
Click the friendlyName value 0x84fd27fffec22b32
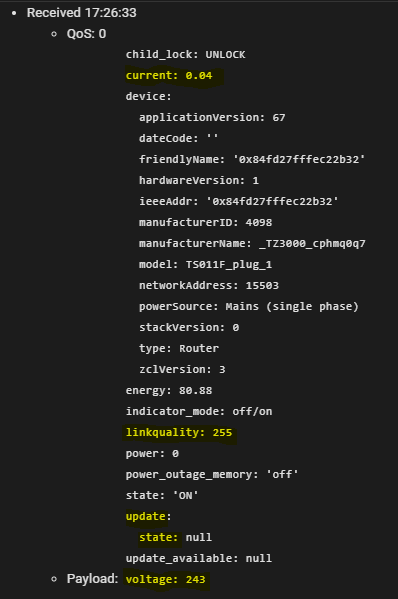click(x=299, y=159)
